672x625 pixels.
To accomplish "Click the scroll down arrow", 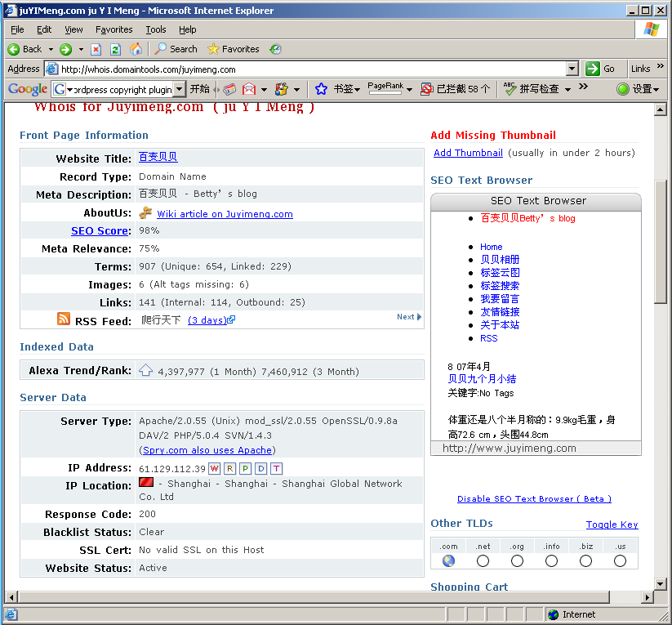I will [660, 584].
